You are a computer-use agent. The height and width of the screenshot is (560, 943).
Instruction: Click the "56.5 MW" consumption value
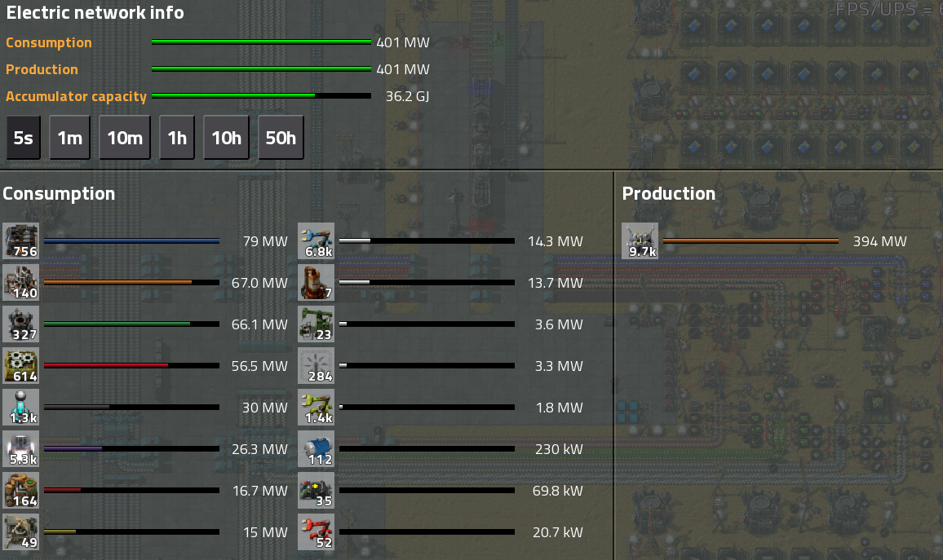[x=259, y=366]
